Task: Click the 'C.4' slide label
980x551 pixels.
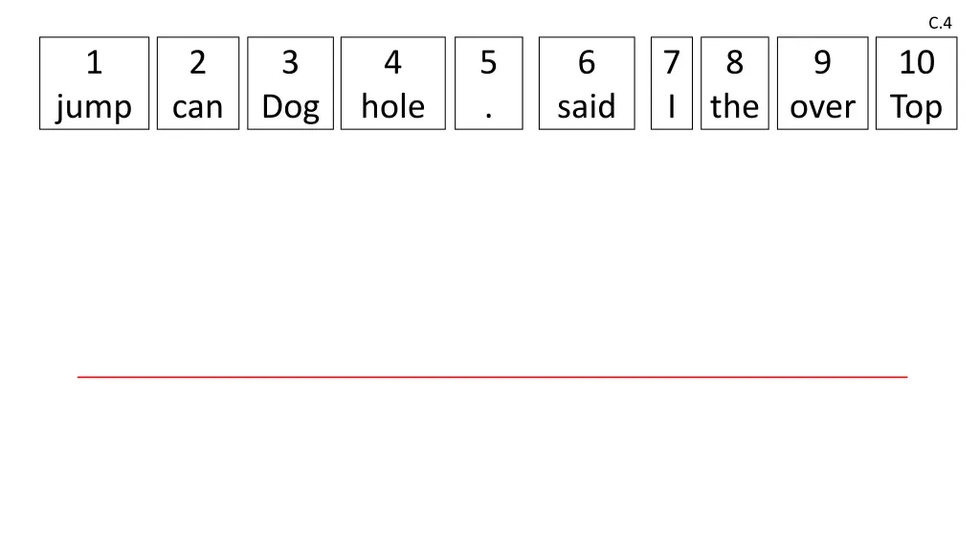Action: tap(940, 23)
